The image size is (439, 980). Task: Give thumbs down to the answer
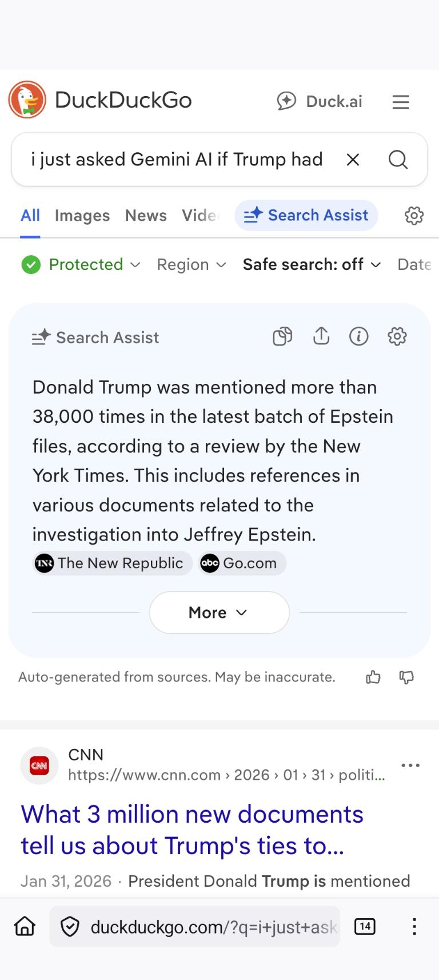tap(406, 677)
